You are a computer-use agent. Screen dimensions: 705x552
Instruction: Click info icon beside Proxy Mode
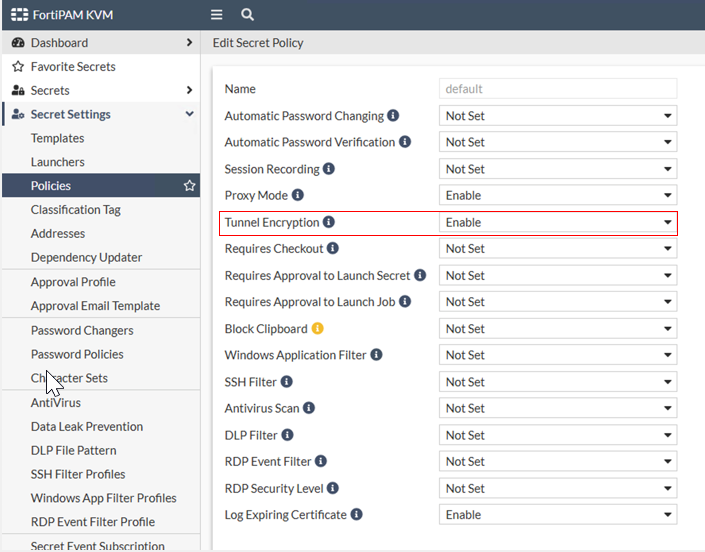tap(297, 195)
